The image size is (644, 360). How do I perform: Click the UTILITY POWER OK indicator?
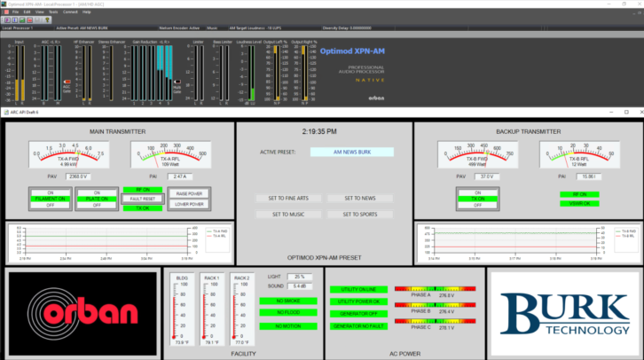point(358,301)
